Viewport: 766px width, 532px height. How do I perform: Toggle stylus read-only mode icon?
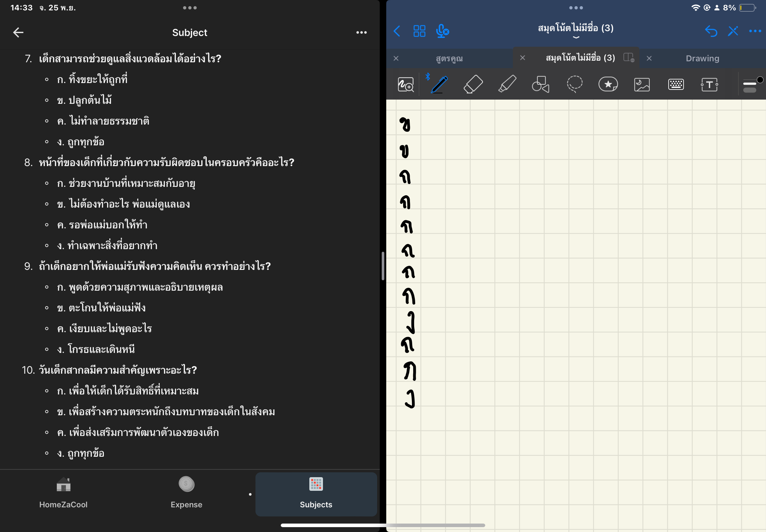pyautogui.click(x=733, y=31)
